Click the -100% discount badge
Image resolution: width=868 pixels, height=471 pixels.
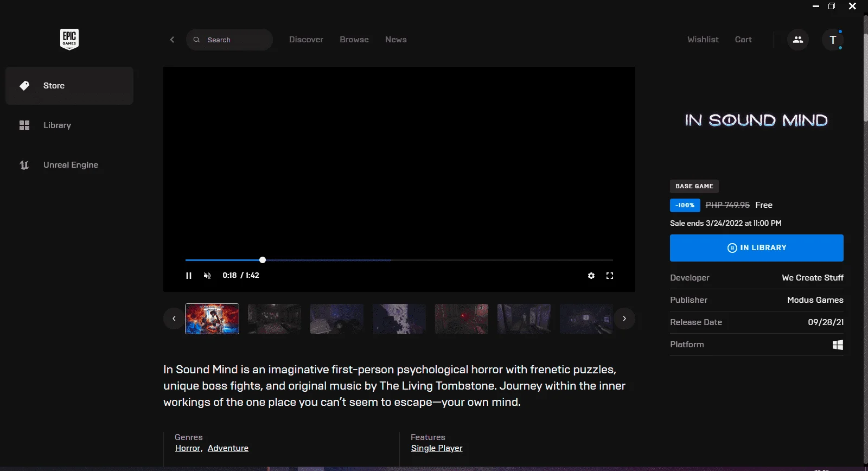coord(685,205)
